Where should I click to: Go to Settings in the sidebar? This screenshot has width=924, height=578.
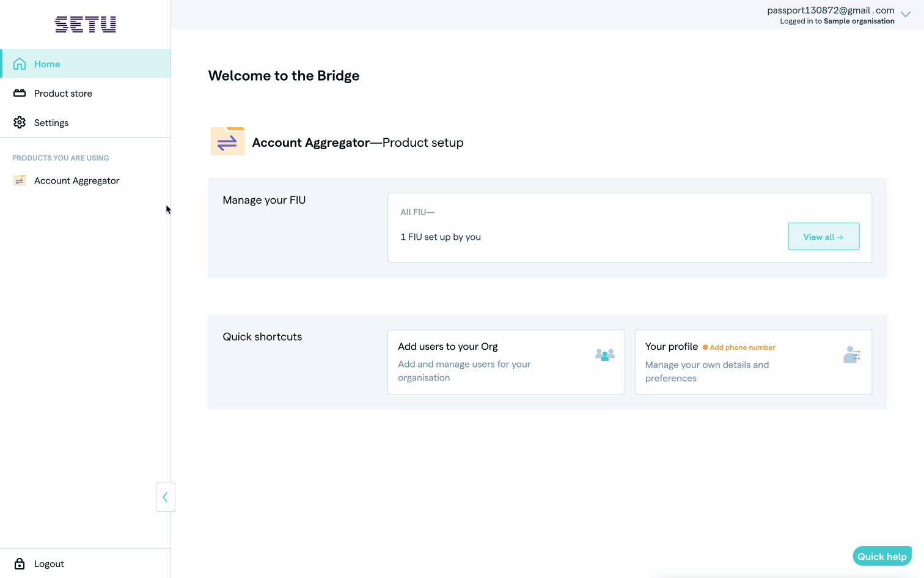point(51,122)
